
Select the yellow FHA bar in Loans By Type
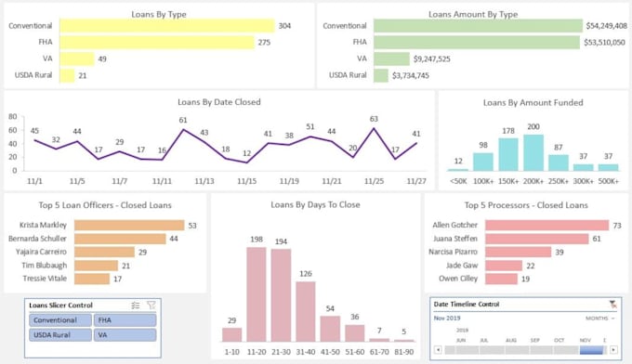pos(157,43)
